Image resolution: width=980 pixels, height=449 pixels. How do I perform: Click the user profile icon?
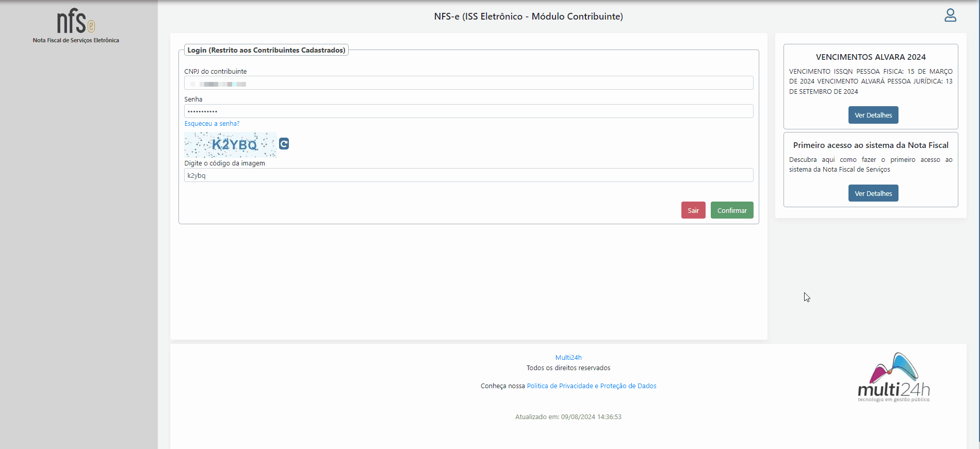[950, 15]
